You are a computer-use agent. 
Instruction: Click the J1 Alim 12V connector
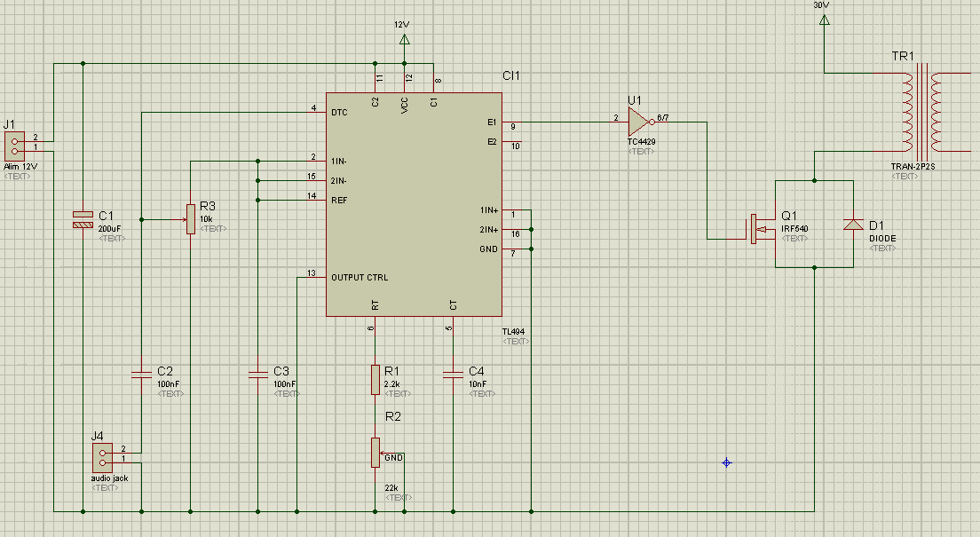[14, 146]
